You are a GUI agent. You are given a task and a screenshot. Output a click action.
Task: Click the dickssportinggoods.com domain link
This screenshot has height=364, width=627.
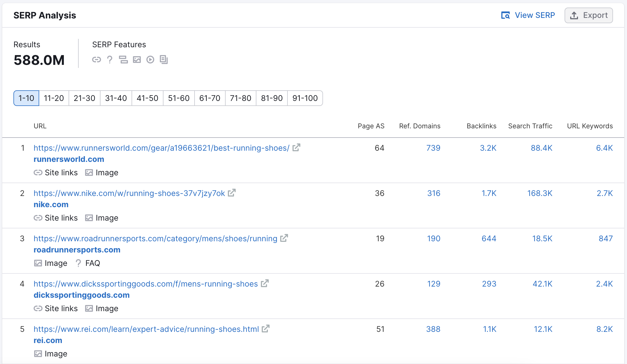[x=81, y=295]
